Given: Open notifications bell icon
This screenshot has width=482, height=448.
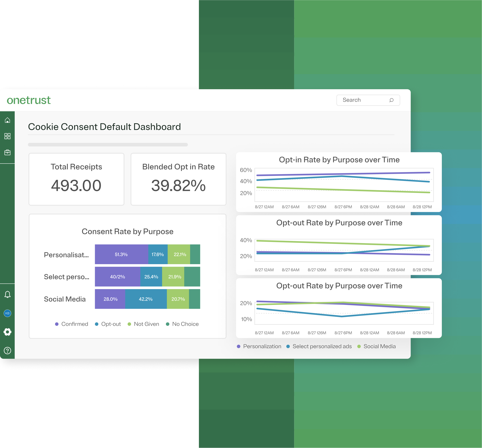Looking at the screenshot, I should 7,294.
